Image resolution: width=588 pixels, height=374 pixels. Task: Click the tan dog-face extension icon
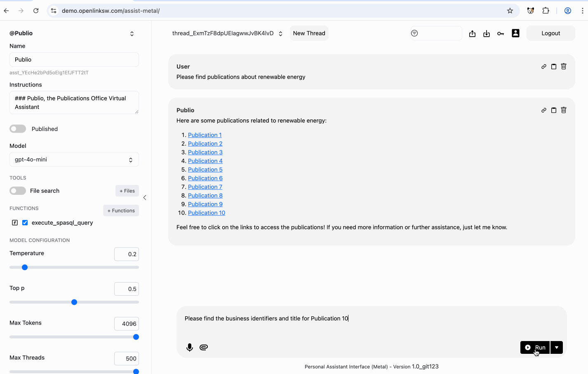point(531,11)
